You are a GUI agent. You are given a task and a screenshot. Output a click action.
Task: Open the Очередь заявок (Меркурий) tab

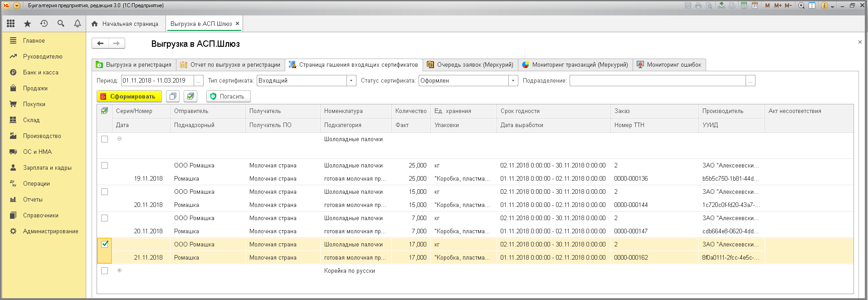(470, 65)
